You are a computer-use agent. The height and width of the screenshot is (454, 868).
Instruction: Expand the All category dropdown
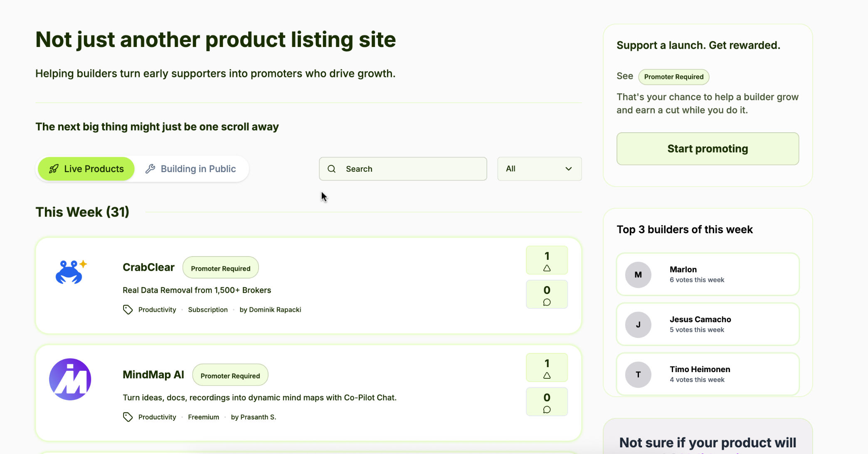[x=540, y=169]
